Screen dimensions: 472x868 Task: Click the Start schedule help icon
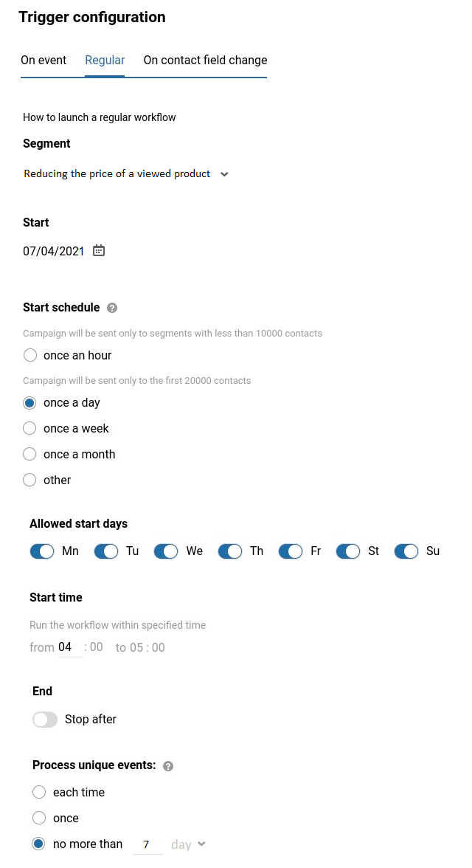coord(112,308)
